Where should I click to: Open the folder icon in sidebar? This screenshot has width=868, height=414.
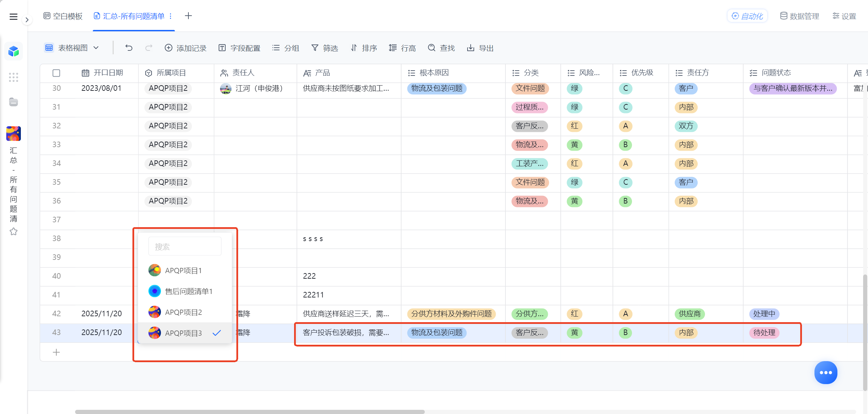14,102
